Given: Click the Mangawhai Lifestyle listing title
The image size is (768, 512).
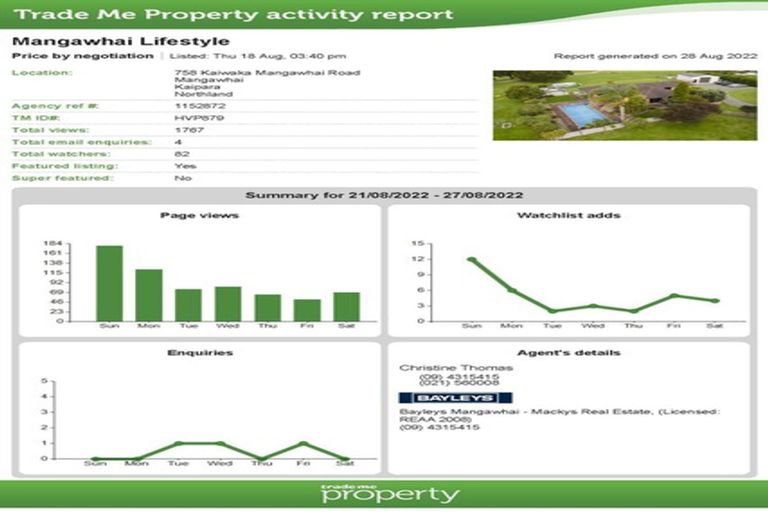Looking at the screenshot, I should [x=120, y=41].
